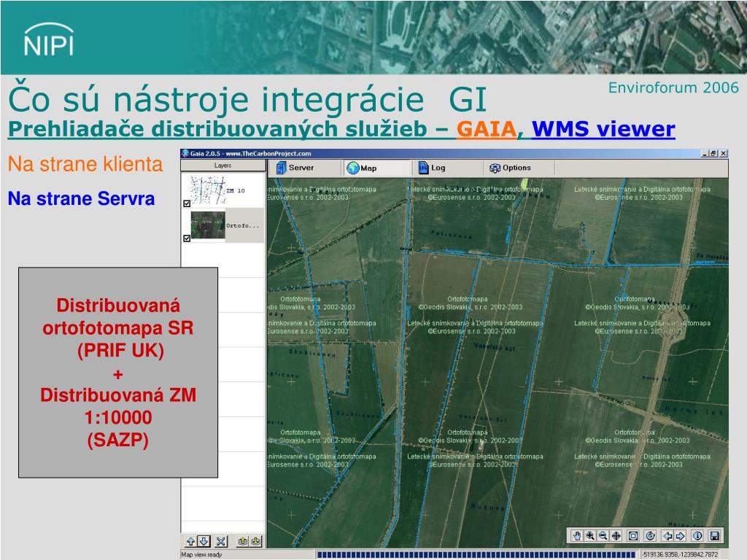747x560 pixels.
Task: Click the Ortofo... layer name
Action: click(243, 226)
